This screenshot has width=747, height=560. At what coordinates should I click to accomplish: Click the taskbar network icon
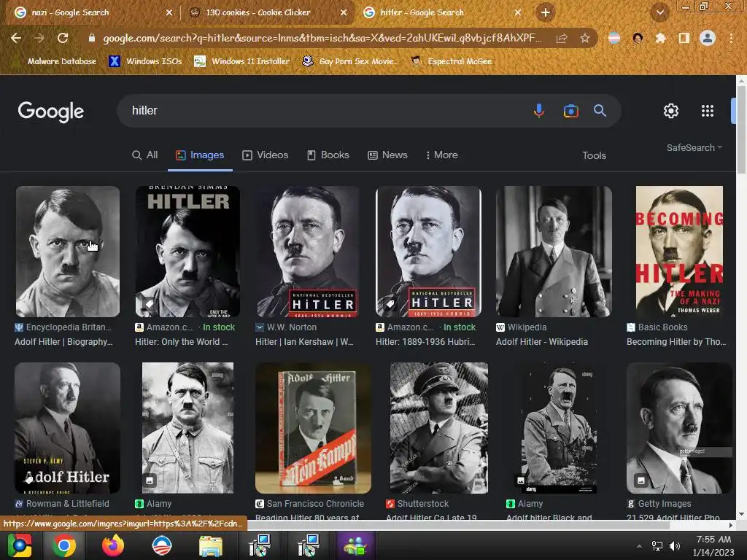pos(657,545)
